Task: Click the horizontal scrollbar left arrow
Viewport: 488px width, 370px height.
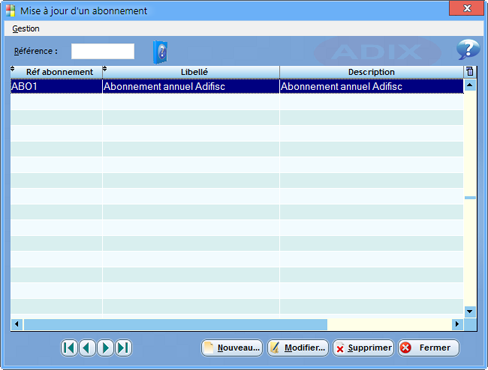Action: coord(17,324)
